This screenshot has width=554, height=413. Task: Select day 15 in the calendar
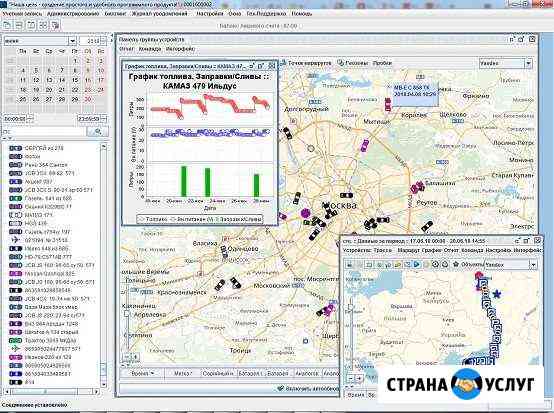coord(75,80)
